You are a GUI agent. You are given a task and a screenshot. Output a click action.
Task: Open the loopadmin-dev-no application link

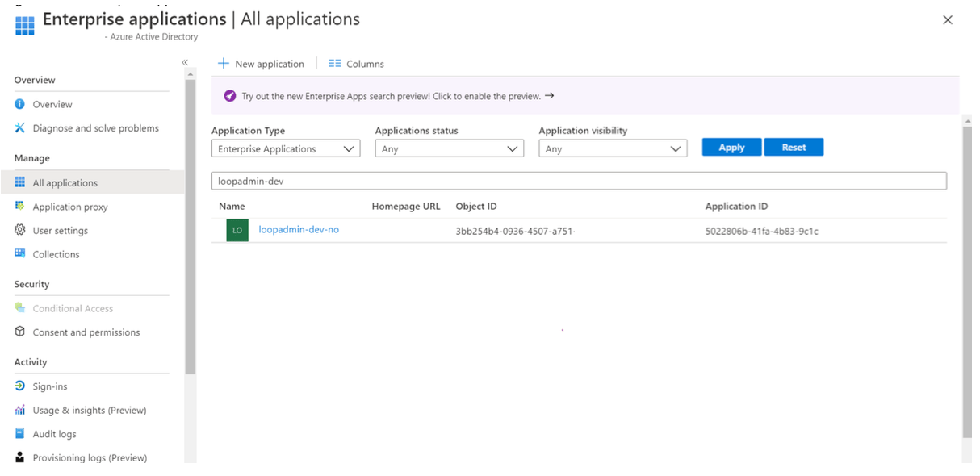[299, 230]
